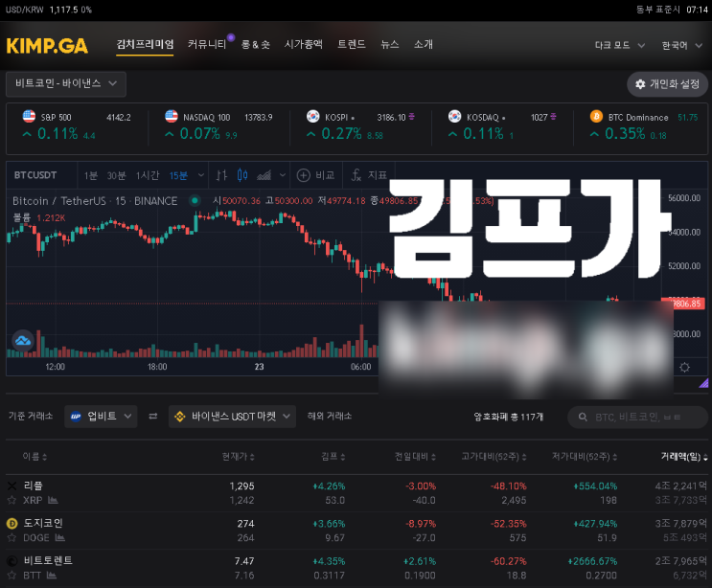Open chart settings gear icon

coord(684,367)
